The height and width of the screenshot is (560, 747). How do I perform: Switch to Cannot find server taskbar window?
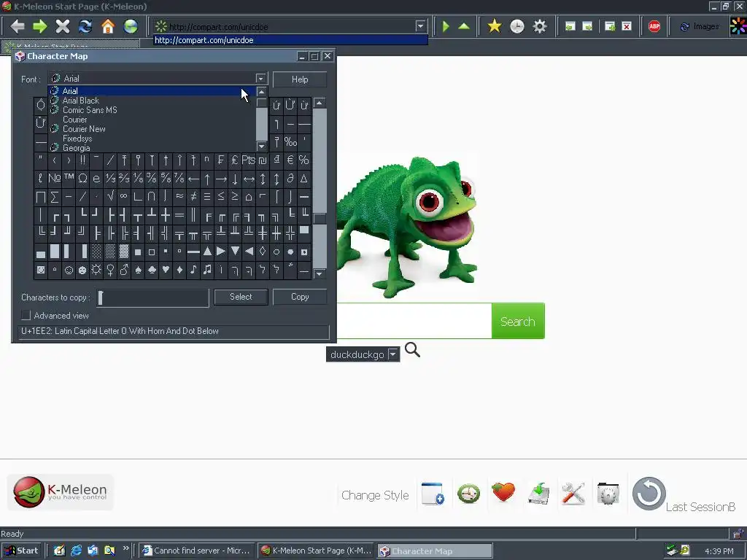tap(197, 551)
